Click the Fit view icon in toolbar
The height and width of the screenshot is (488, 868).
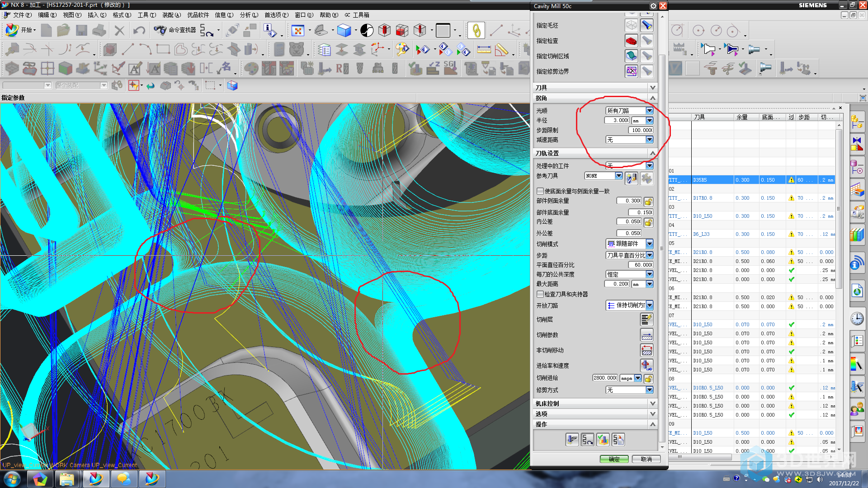point(298,31)
